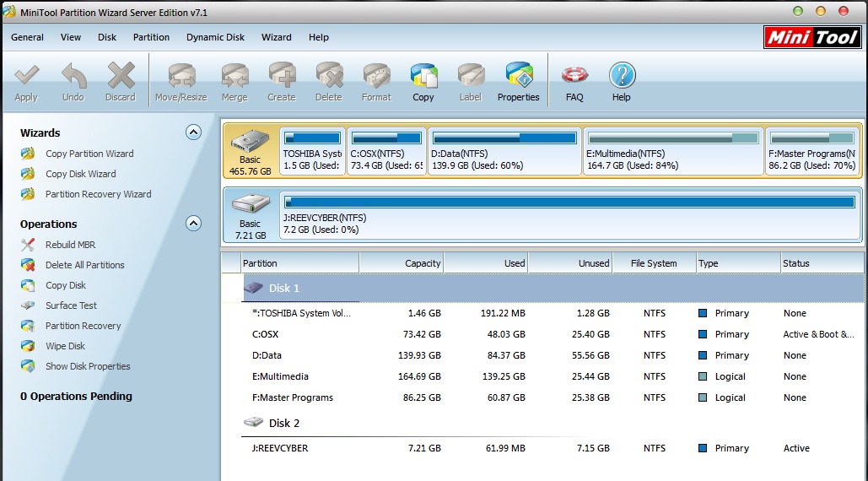This screenshot has height=481, width=868.
Task: Choose Rebuild MBR operation link
Action: [x=70, y=245]
